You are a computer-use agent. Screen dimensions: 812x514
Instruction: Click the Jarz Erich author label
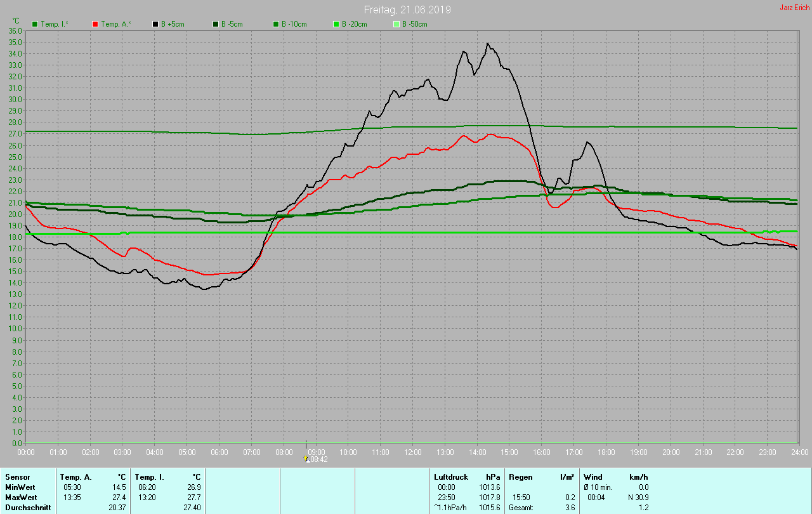pos(794,8)
